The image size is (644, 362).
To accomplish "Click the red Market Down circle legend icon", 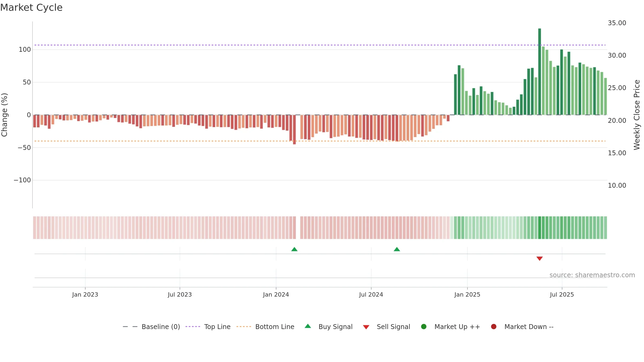I will tap(493, 327).
